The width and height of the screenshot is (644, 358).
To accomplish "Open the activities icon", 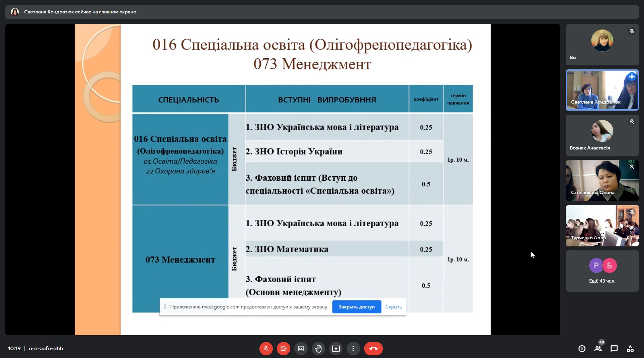I will pos(630,349).
